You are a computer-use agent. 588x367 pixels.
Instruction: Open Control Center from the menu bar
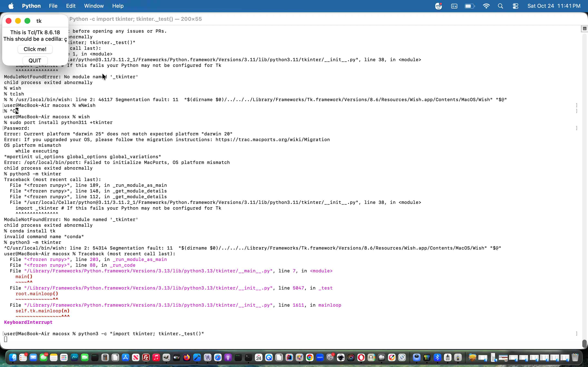click(515, 6)
